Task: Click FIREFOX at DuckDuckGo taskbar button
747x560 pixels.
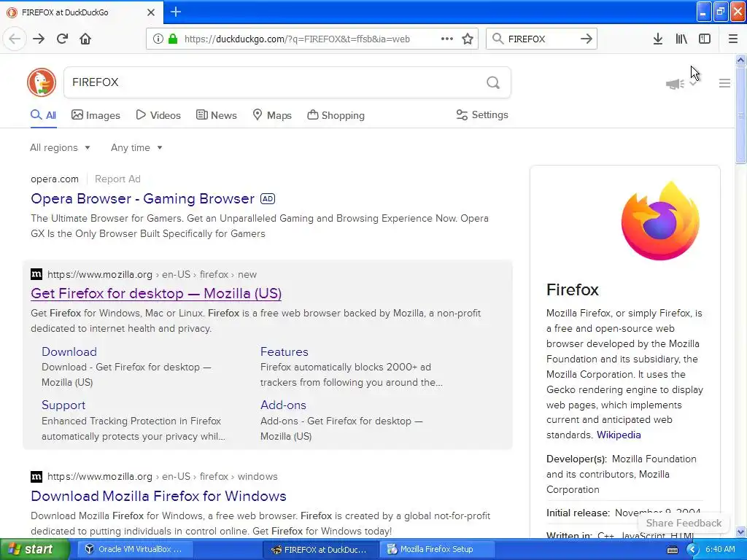Action: 321,549
